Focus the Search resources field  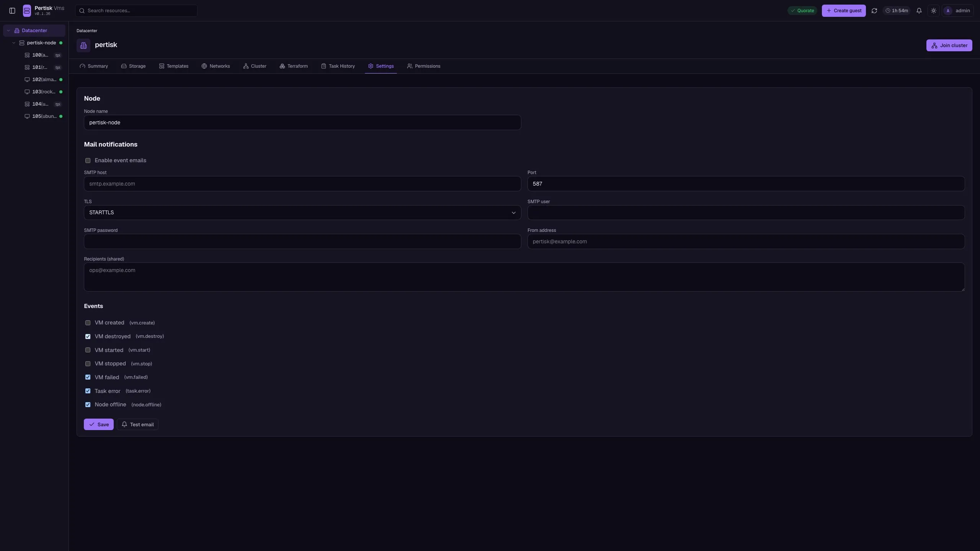(x=136, y=11)
